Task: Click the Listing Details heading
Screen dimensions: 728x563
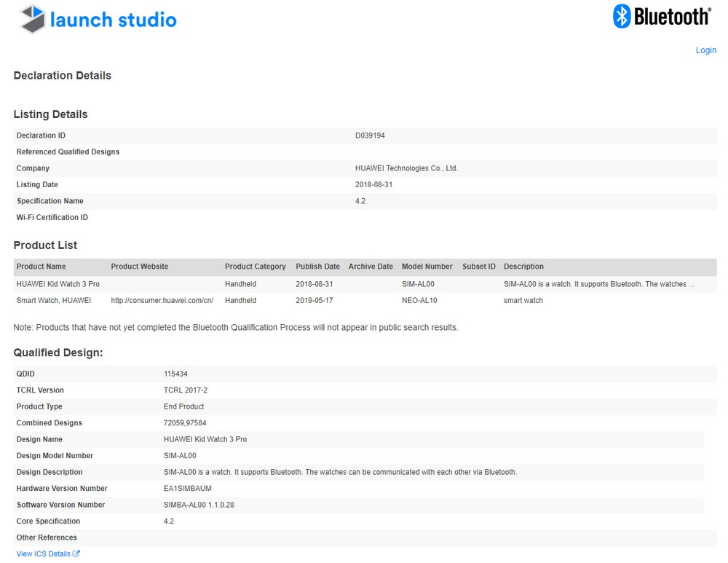Action: click(51, 114)
